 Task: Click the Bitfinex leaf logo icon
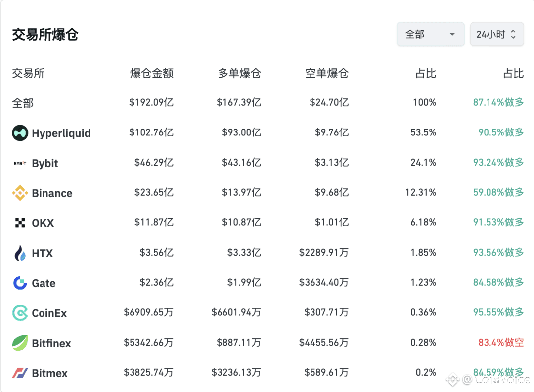pyautogui.click(x=20, y=343)
